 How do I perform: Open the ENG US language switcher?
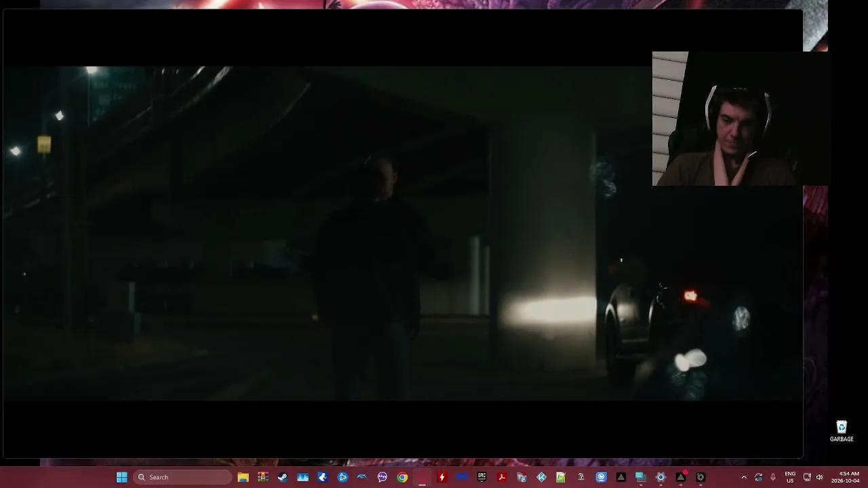coord(790,477)
